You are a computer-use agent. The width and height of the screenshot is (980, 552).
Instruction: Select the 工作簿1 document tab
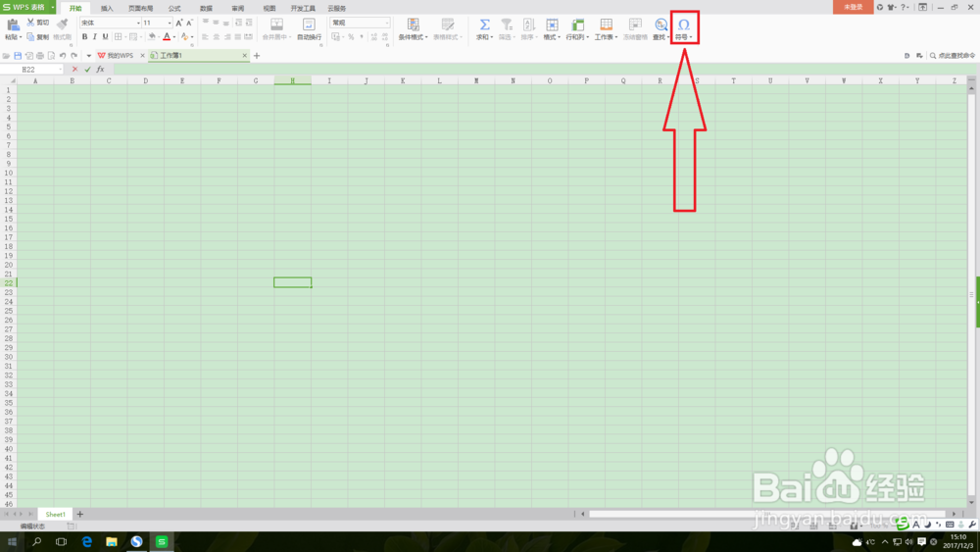199,56
